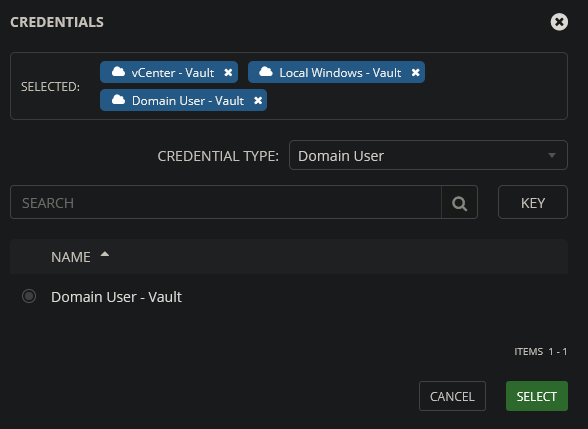Click the dropdown arrow beside Domain User

click(552, 155)
